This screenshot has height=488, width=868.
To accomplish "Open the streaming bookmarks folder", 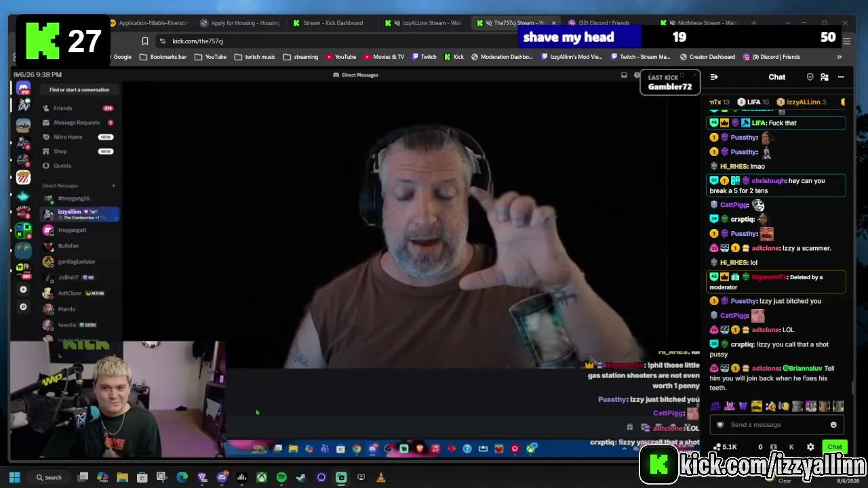I will [x=300, y=57].
